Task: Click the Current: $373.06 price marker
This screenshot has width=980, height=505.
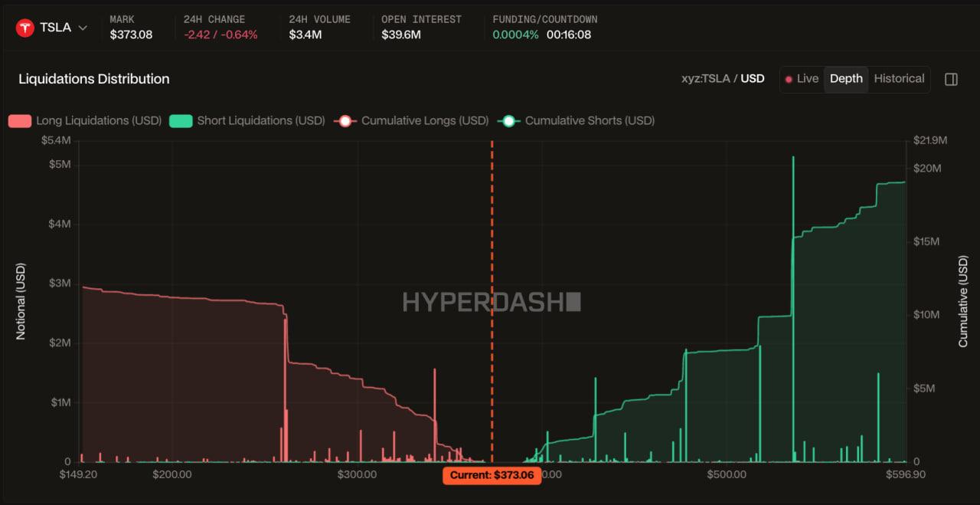Action: coord(492,475)
